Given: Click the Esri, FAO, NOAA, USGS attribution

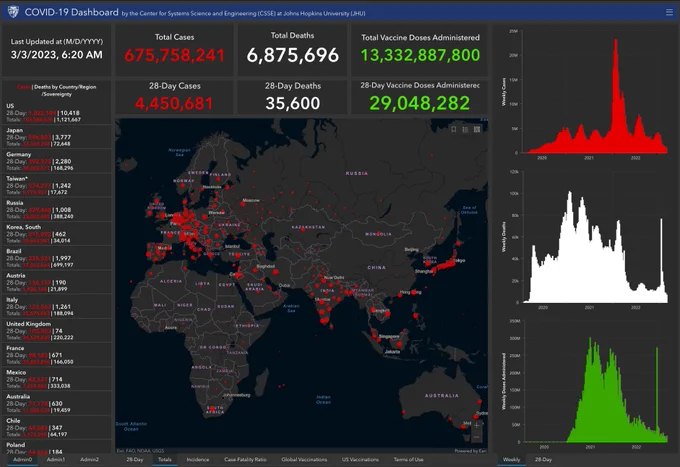Looking at the screenshot, I should (x=140, y=451).
